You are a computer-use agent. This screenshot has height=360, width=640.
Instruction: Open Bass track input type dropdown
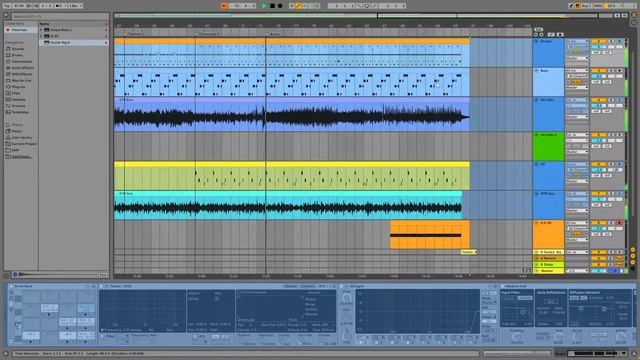click(x=577, y=71)
